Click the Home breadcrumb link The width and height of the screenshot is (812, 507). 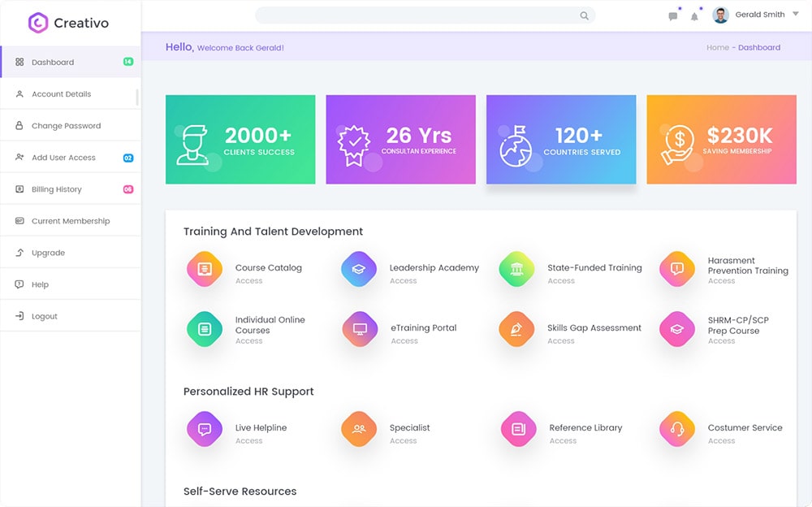click(x=717, y=48)
